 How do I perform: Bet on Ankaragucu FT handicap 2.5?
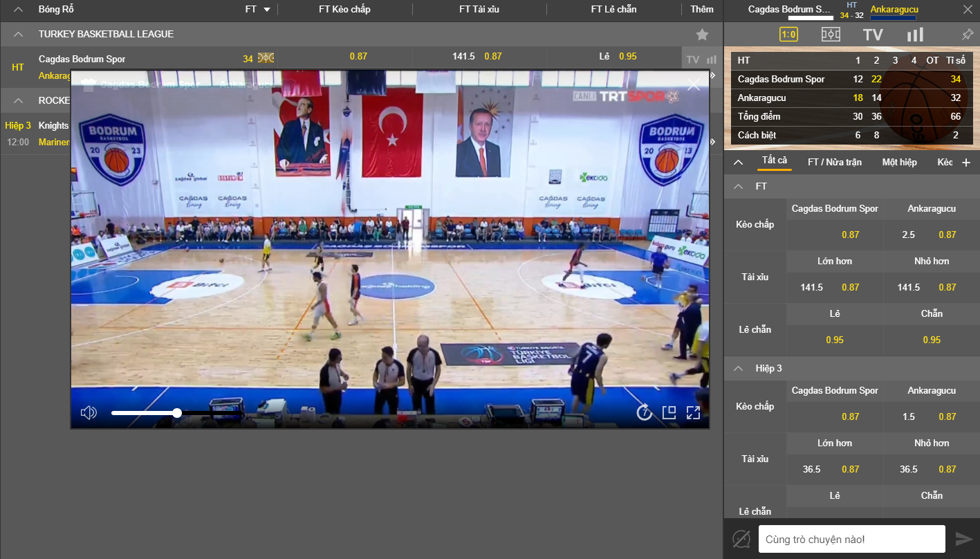(931, 235)
